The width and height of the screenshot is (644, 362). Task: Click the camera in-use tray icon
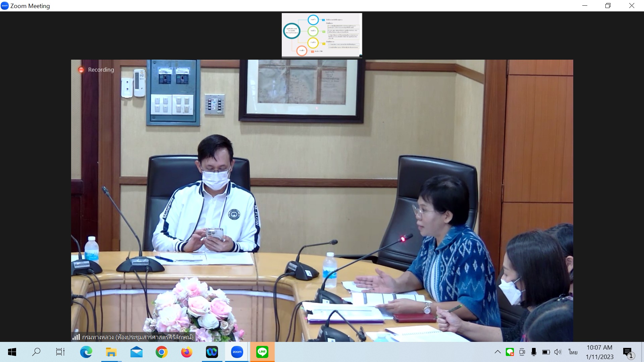[522, 352]
